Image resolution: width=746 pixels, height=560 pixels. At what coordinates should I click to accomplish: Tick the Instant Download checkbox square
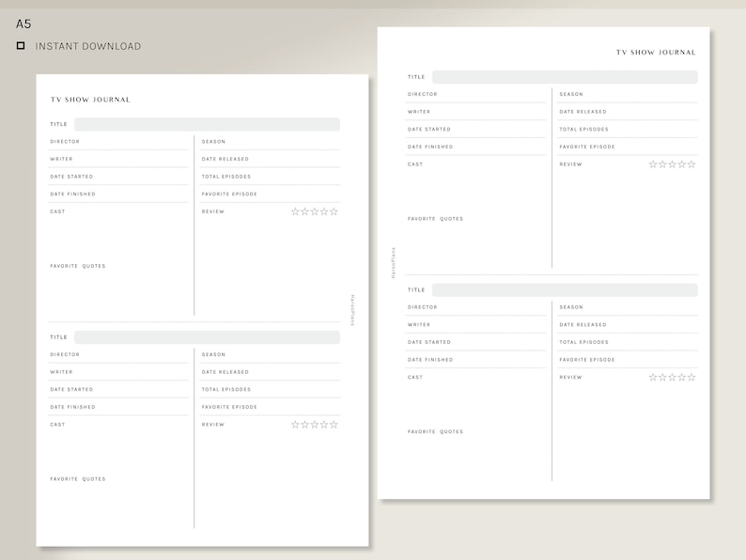(21, 46)
